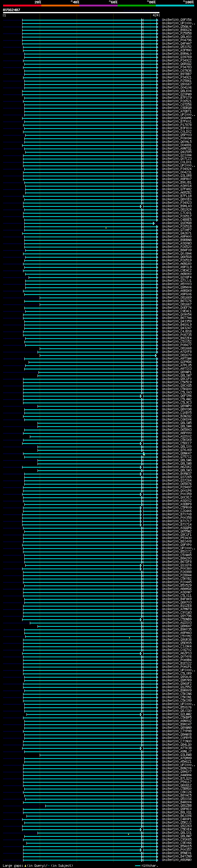Screen dimensions: 197x868
Task: Click gap marker in UniRef100_P26518 row
Action: click(106, 228)
